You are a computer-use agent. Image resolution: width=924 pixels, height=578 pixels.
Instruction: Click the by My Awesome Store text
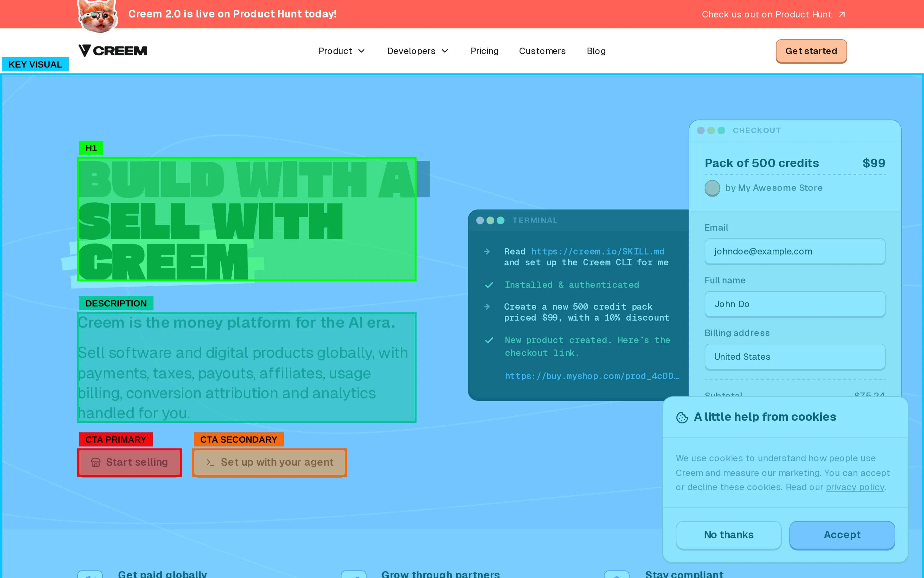[774, 188]
